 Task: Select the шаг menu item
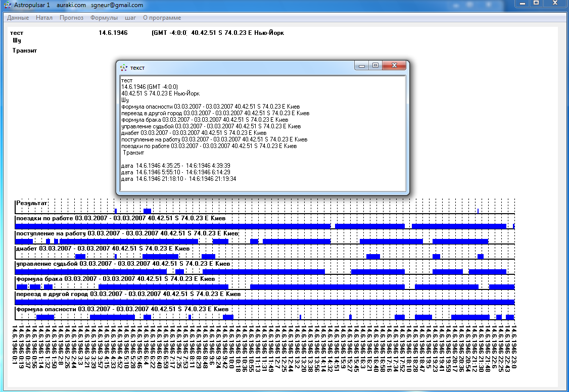pyautogui.click(x=130, y=18)
